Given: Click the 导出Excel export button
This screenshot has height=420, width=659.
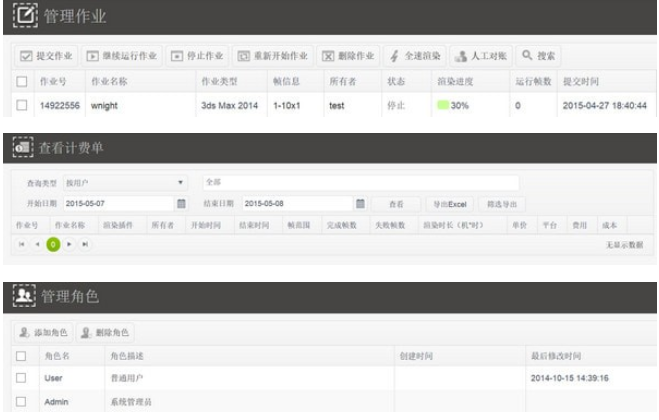Looking at the screenshot, I should click(x=450, y=204).
